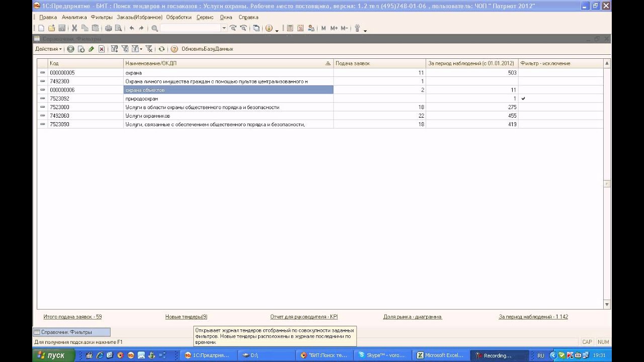Viewport: 644px width, 362px height.
Task: Click the M- memory subtract button
Action: click(344, 28)
